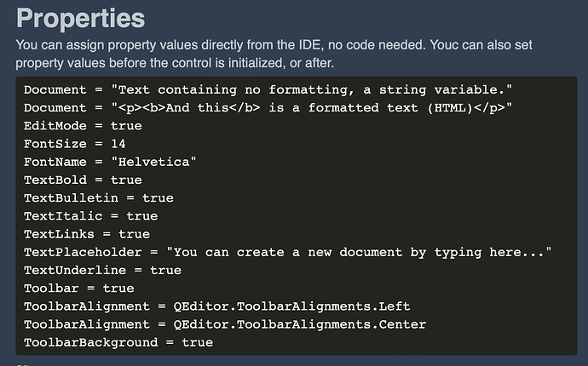Click the TextUnderline = true line

102,270
